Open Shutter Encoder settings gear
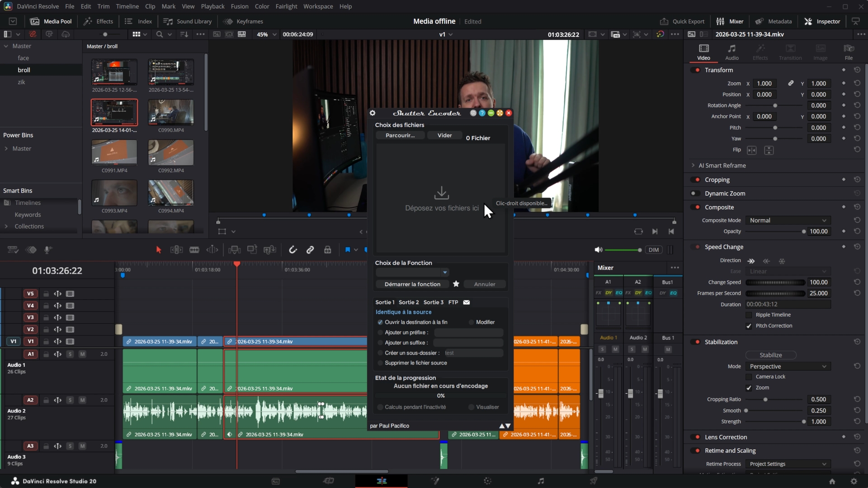 click(373, 113)
